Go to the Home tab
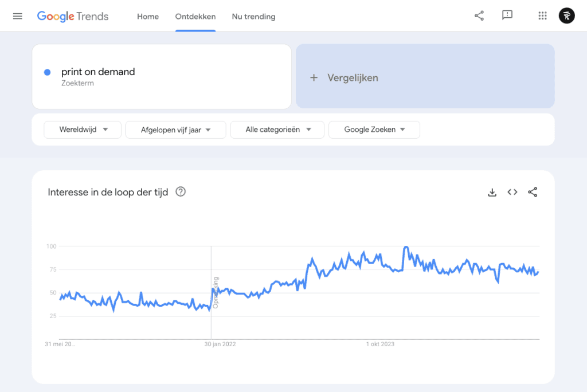587x392 pixels. [148, 17]
